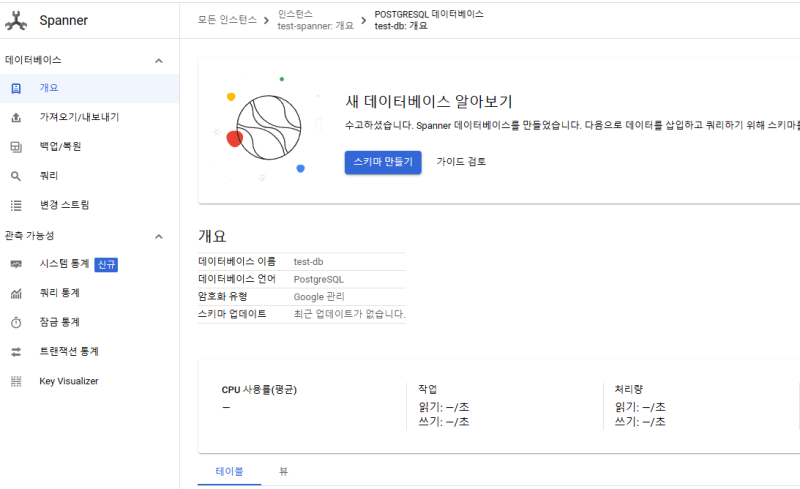Screen dimensions: 800x489
Task: Open 변경 스트림 in sidebar
Action: (x=89, y=205)
